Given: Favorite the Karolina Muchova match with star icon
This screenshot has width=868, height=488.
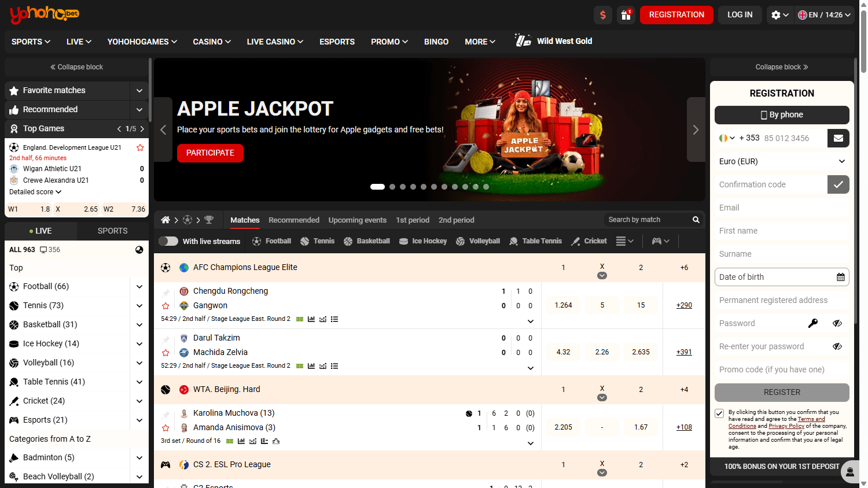Looking at the screenshot, I should click(x=166, y=428).
